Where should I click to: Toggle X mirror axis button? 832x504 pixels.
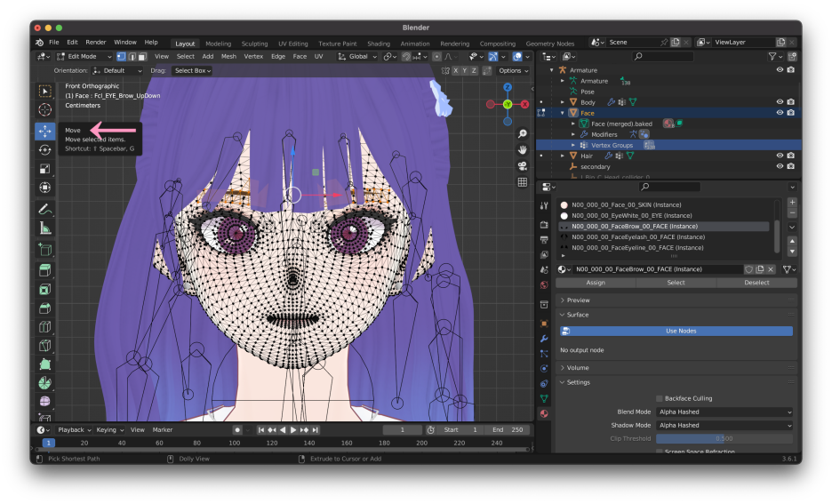[455, 70]
